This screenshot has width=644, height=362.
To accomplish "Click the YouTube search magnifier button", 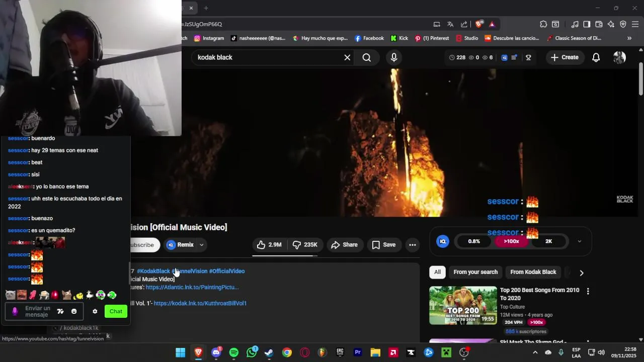I will 366,57.
